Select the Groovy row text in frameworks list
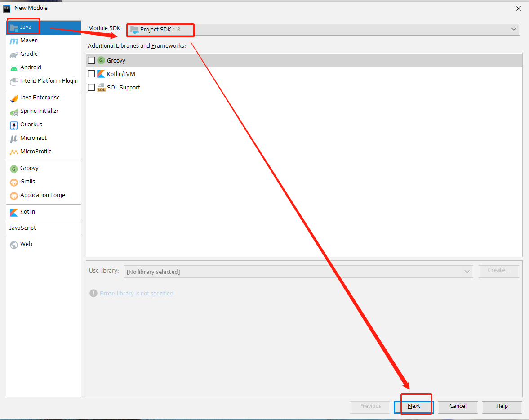 pyautogui.click(x=116, y=61)
